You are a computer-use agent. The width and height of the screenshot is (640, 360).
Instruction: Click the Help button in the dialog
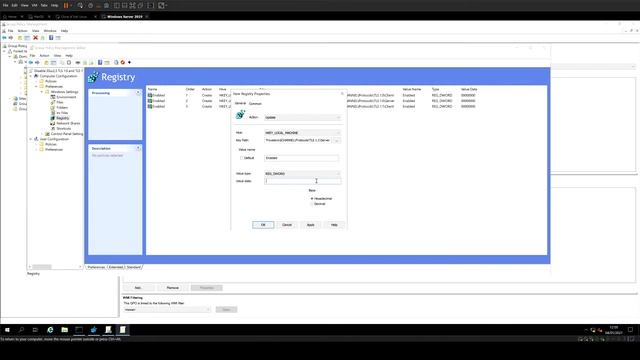[334, 225]
